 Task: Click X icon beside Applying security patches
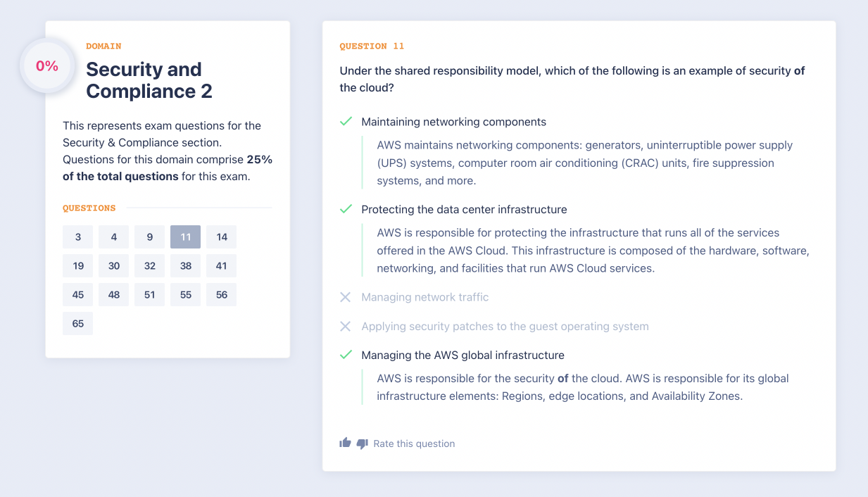[346, 327]
